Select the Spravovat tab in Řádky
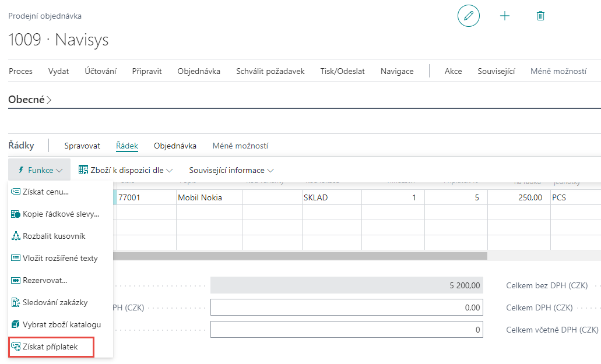The height and width of the screenshot is (364, 601). [82, 146]
